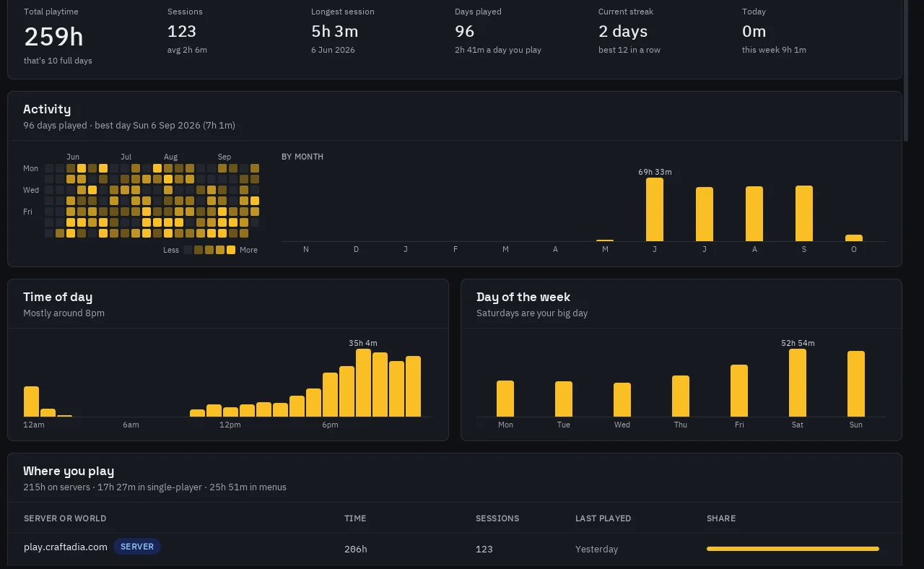Image resolution: width=924 pixels, height=569 pixels.
Task: Click the small October bar above O
Action: click(854, 238)
